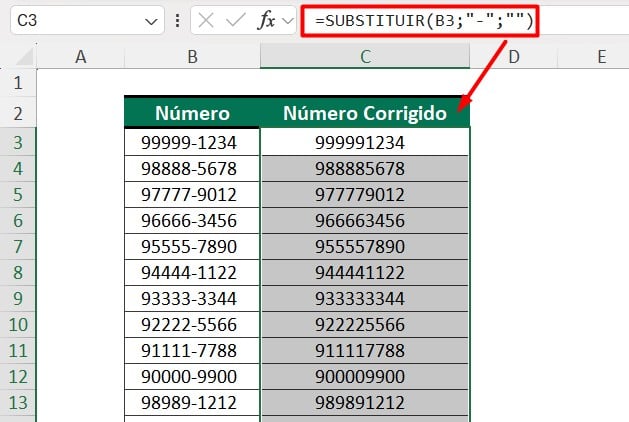
Task: Select cell containing 944441122
Action: (x=365, y=272)
